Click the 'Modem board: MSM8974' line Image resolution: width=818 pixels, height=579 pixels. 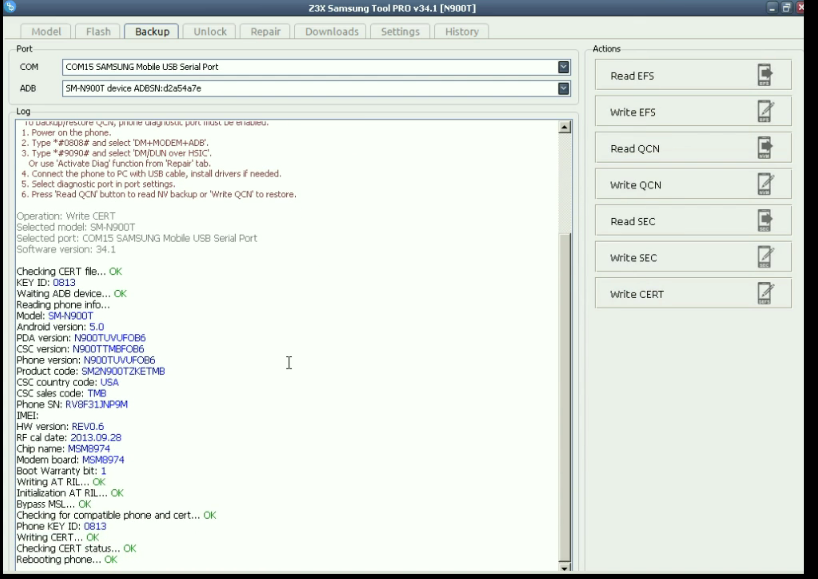coord(70,460)
